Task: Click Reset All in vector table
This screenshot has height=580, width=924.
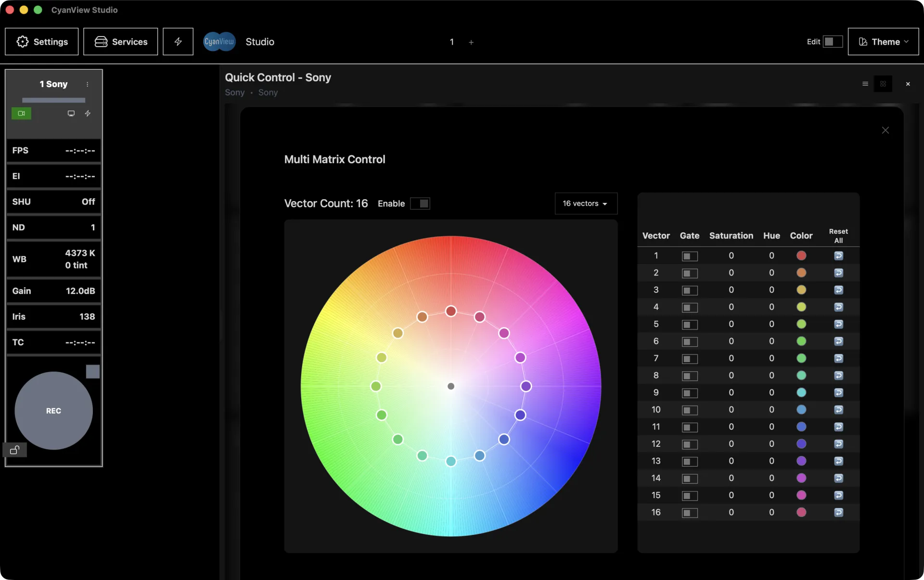Action: tap(838, 236)
